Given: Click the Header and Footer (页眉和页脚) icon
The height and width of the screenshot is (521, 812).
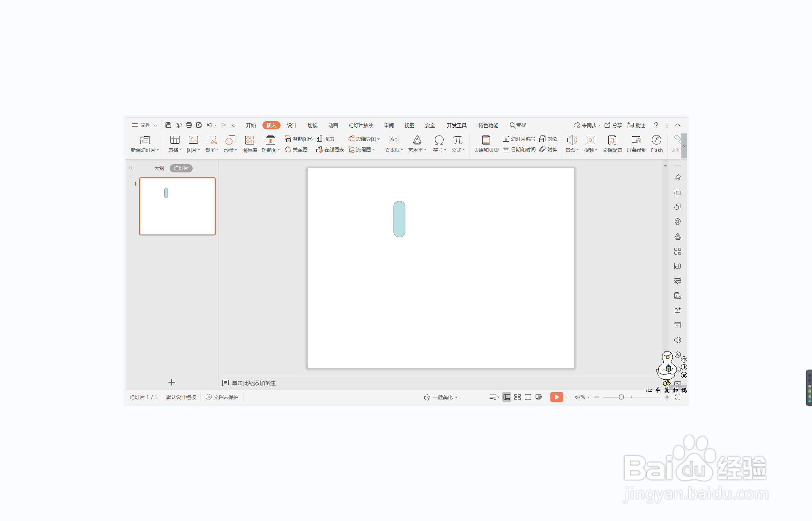Looking at the screenshot, I should (x=486, y=140).
